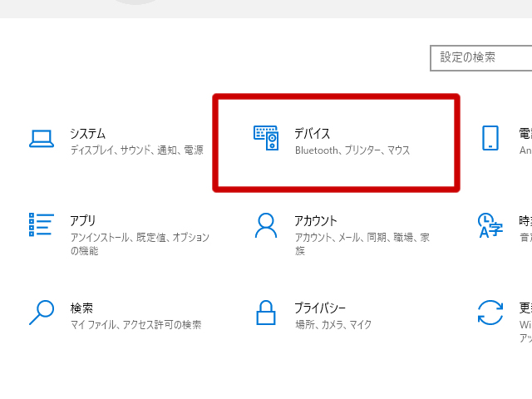Focus the 設定の検索 search box
This screenshot has width=532, height=399.
point(480,58)
